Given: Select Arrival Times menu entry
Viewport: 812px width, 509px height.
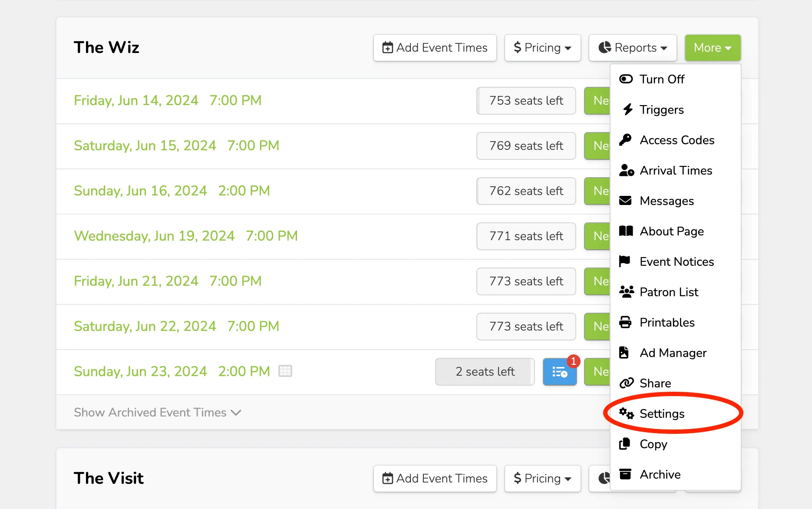Looking at the screenshot, I should pos(675,170).
